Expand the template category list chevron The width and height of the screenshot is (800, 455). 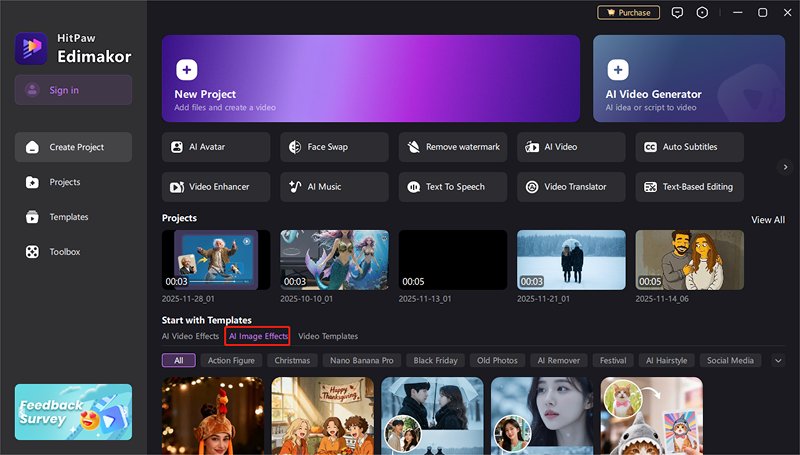pyautogui.click(x=778, y=360)
